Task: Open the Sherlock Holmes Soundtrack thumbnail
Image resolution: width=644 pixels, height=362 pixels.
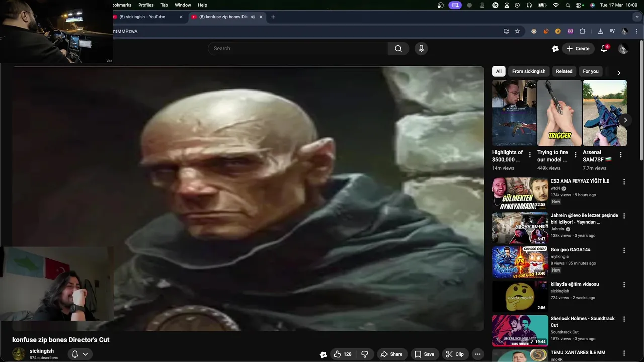Action: 520,331
